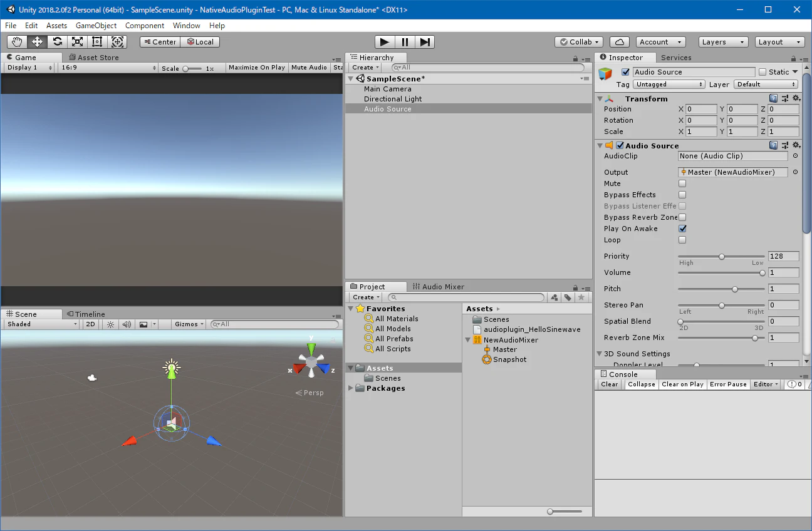Select the Move tool in toolbar
812x531 pixels.
coord(37,42)
